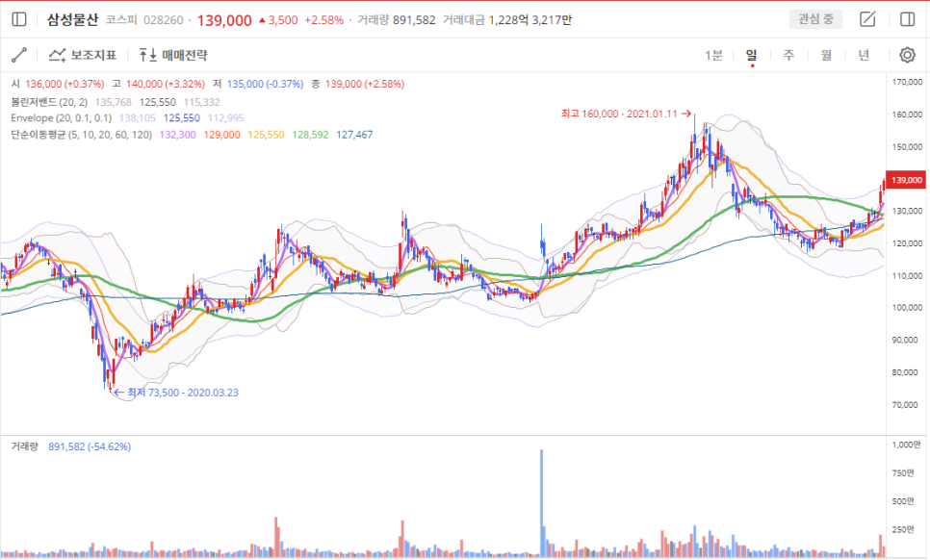Click the tallest blue volume bar
Screen dimensions: 930x560
[x=541, y=502]
